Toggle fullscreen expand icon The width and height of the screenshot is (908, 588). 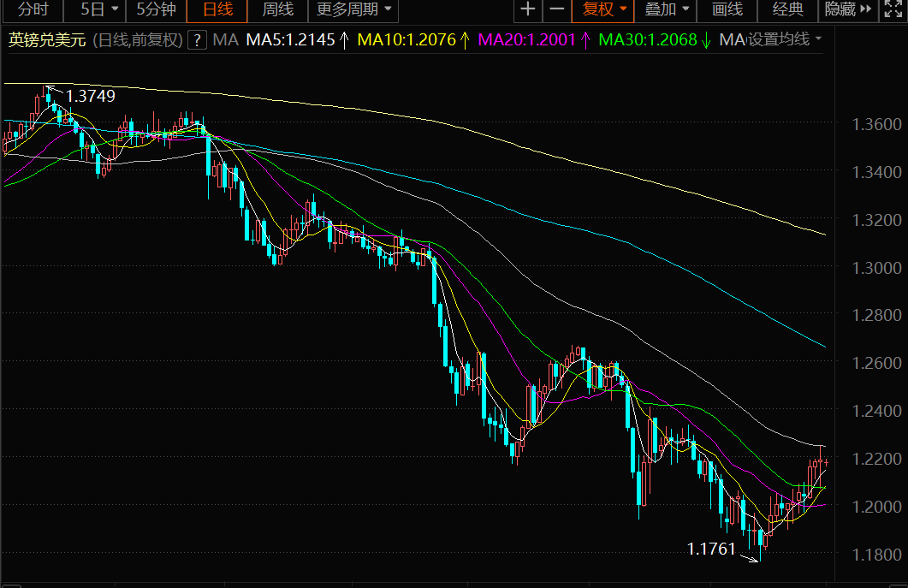point(893,9)
